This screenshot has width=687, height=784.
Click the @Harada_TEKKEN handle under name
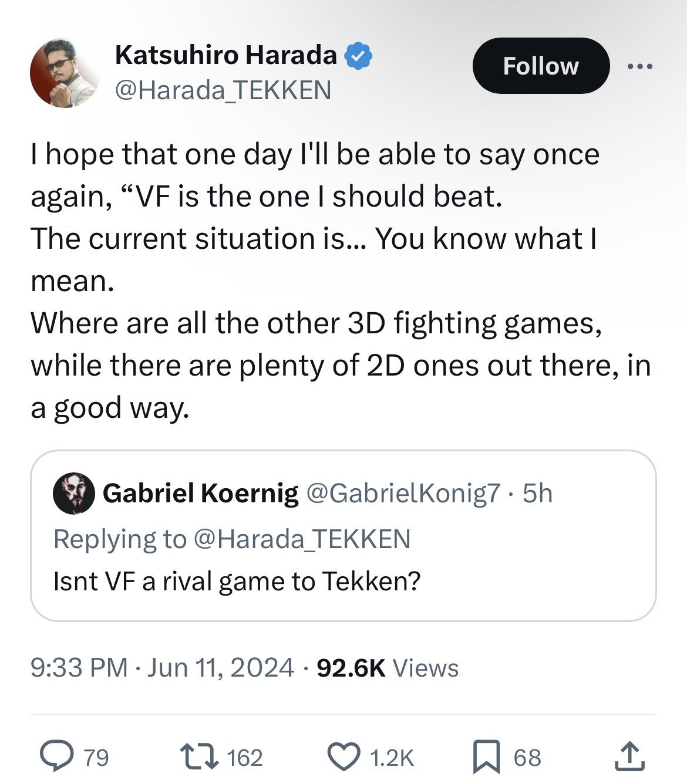223,90
